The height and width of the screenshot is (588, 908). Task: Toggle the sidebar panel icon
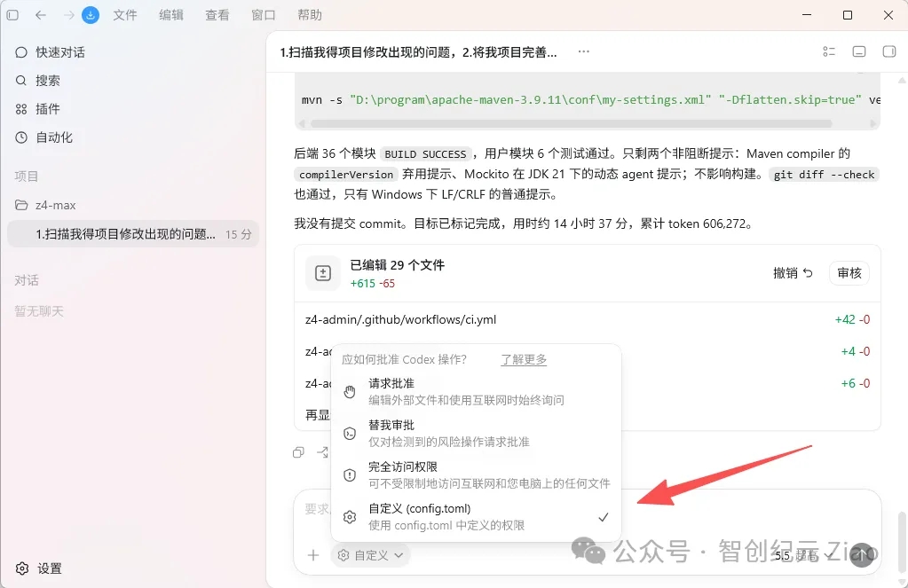tap(12, 15)
